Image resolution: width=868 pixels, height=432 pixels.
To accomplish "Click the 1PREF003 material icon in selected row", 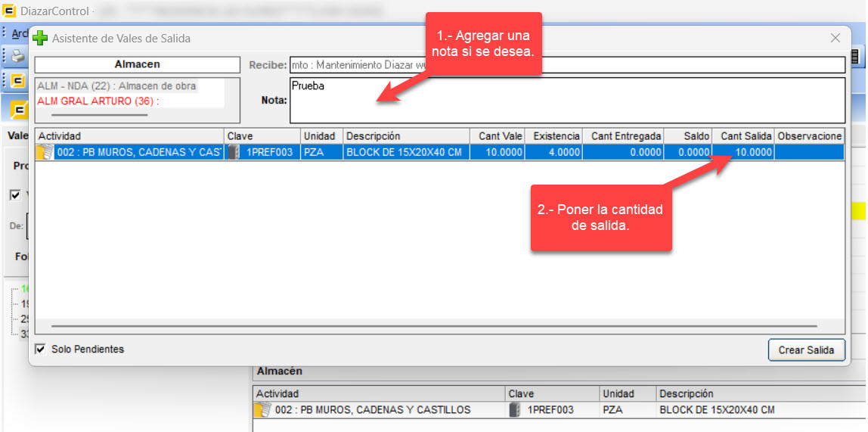I will pos(234,152).
